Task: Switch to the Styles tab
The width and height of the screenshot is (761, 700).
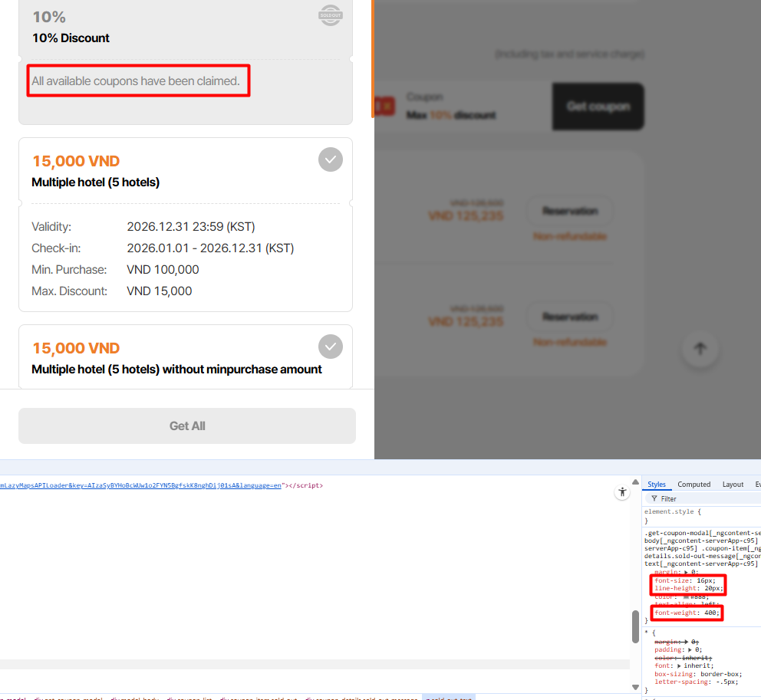Action: (656, 484)
